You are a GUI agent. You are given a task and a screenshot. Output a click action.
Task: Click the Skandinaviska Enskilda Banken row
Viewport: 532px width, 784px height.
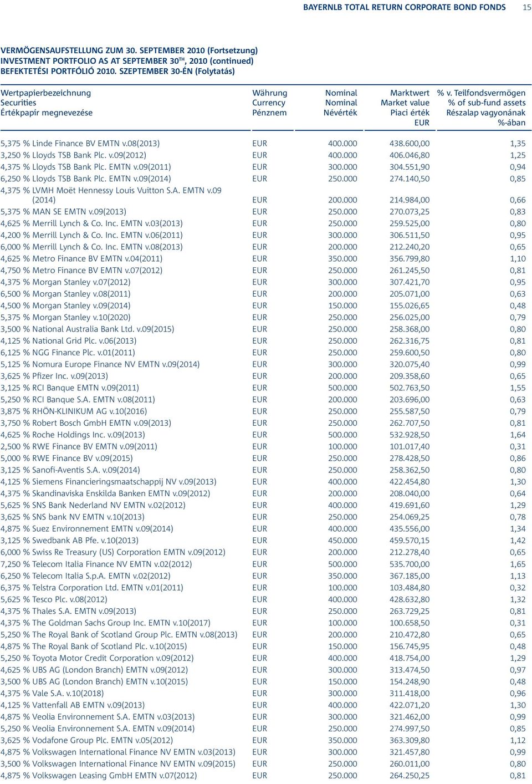coord(263,493)
